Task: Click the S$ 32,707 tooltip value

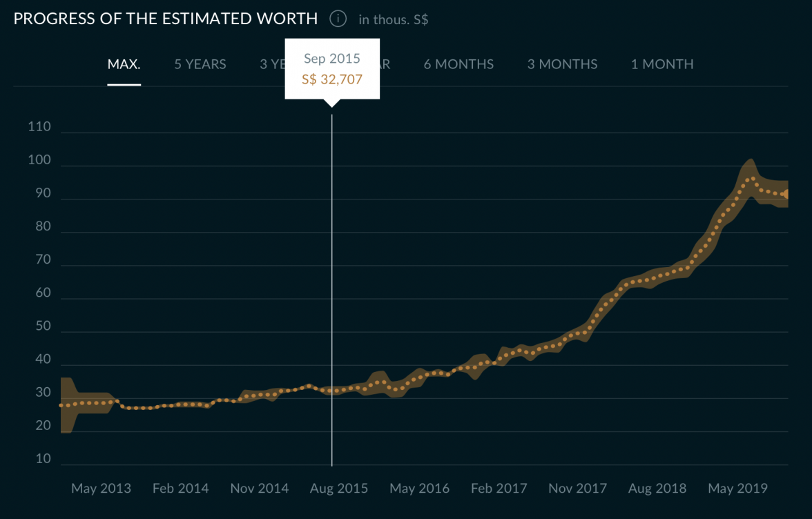Action: (x=332, y=79)
